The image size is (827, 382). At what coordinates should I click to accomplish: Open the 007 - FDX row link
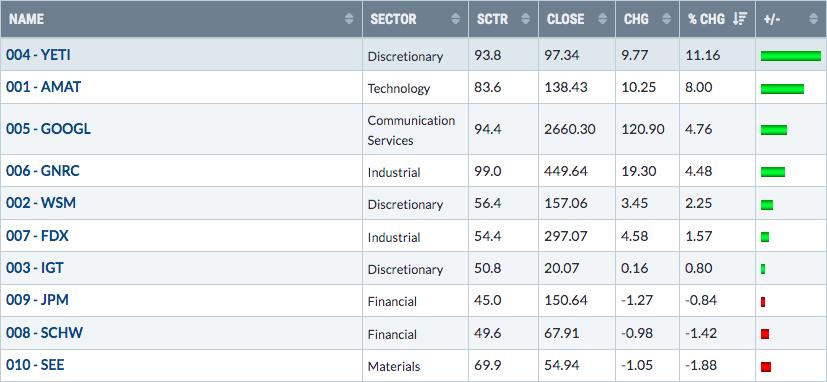[37, 235]
